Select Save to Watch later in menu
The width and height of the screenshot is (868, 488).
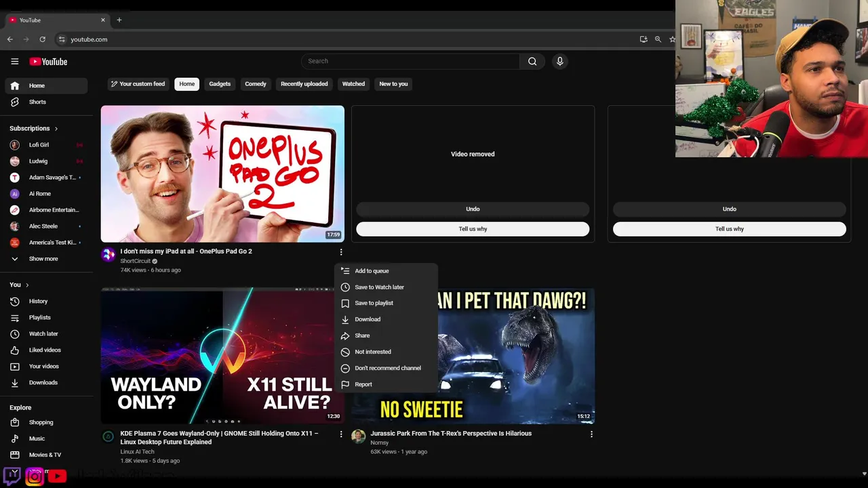click(x=386, y=287)
